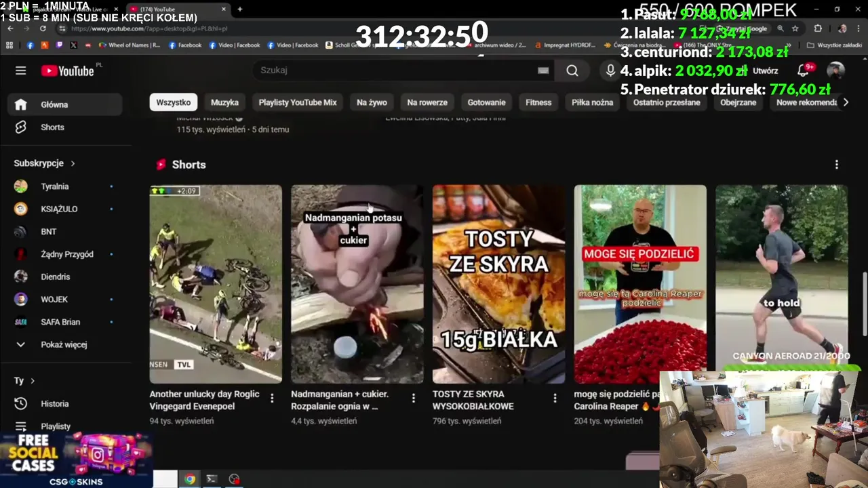The width and height of the screenshot is (868, 488).
Task: Open Playlisty in the sidebar
Action: [65, 426]
